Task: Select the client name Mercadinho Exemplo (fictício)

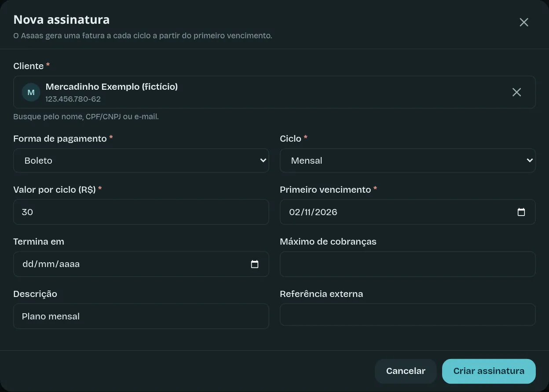Action: pyautogui.click(x=112, y=87)
